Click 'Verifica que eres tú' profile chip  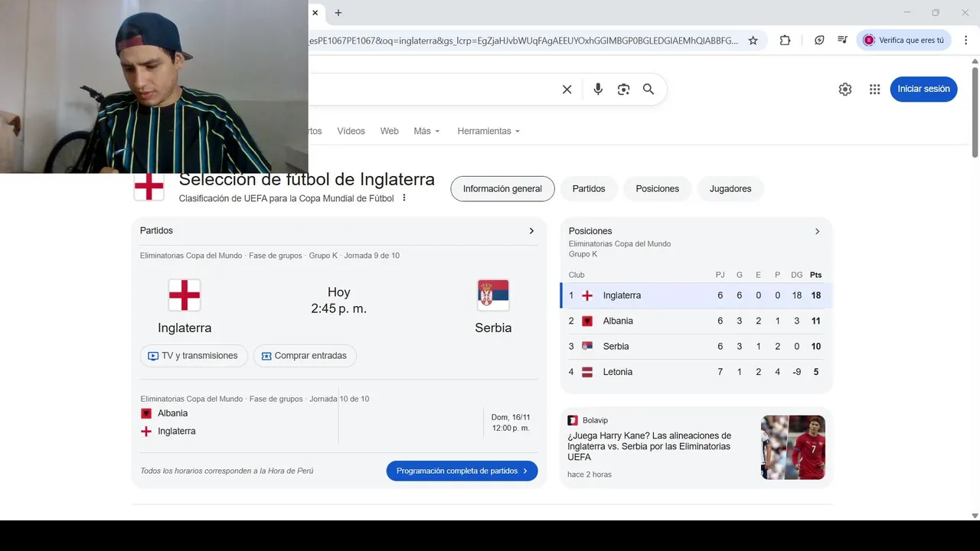click(904, 41)
